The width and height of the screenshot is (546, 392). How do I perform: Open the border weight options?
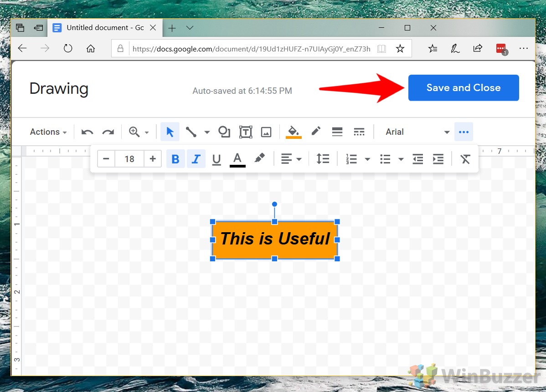[337, 132]
